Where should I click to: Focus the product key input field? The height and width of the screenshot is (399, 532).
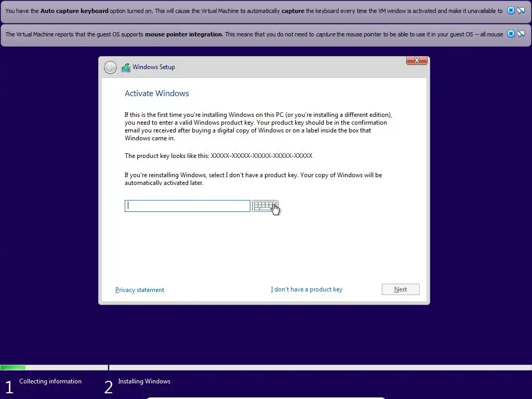(x=187, y=206)
